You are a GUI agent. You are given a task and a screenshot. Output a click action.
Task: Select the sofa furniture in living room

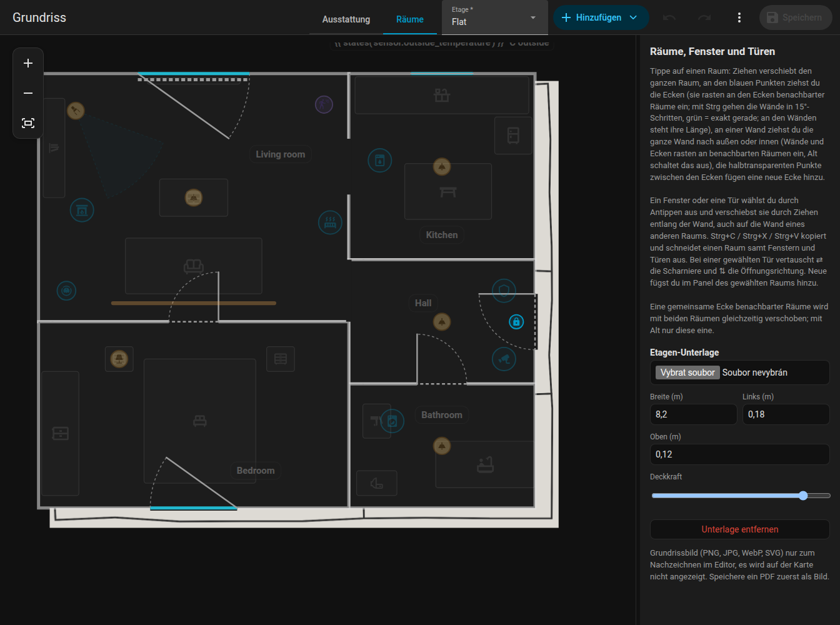tap(194, 266)
